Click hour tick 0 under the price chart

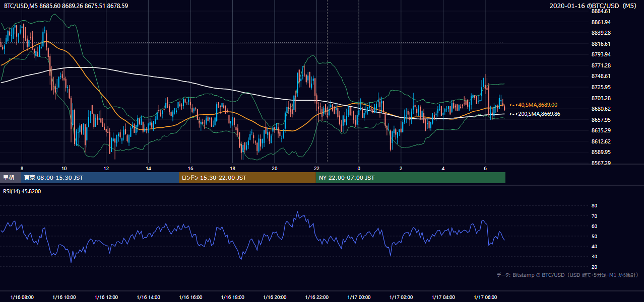tap(359, 168)
